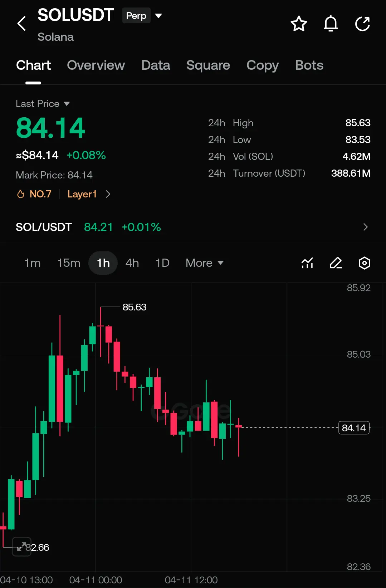Tap the 82.66 low marker on chart

point(37,547)
